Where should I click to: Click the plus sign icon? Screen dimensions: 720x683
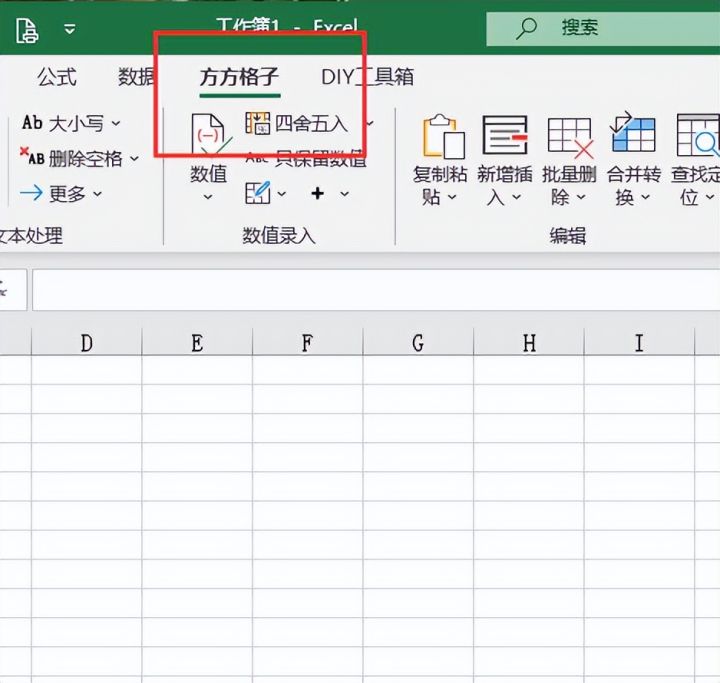point(317,193)
